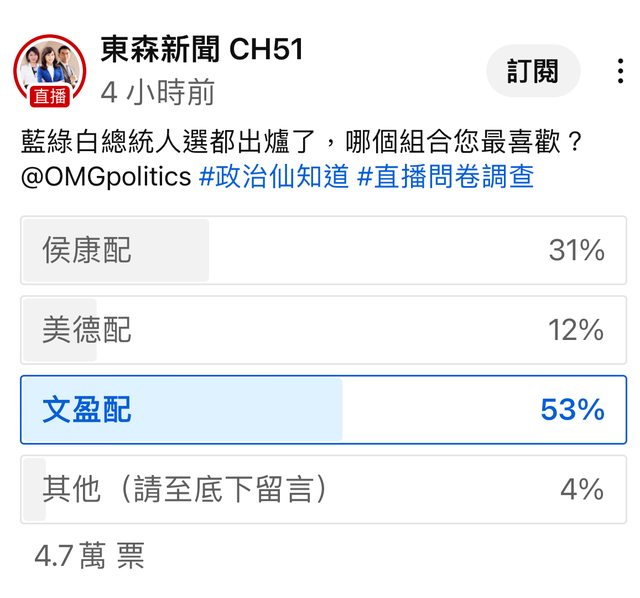Open the three-dot more options menu
Viewport: 640px width, 598px height.
point(621,71)
